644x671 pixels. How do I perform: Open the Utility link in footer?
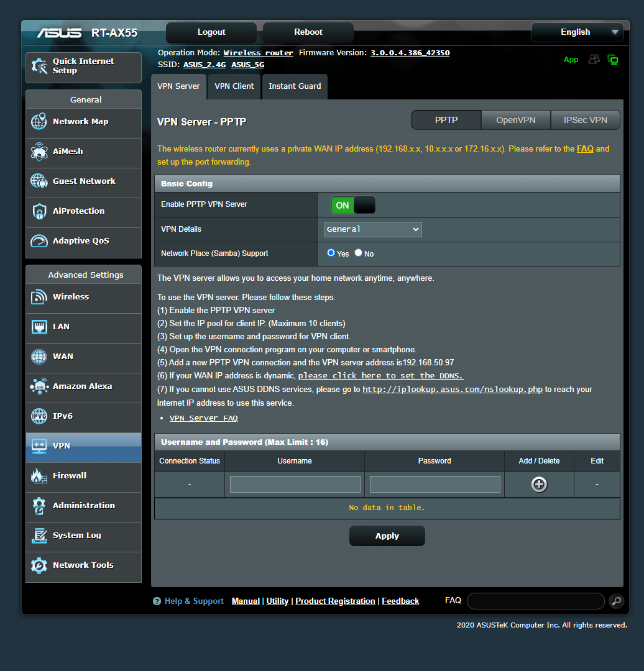point(277,601)
